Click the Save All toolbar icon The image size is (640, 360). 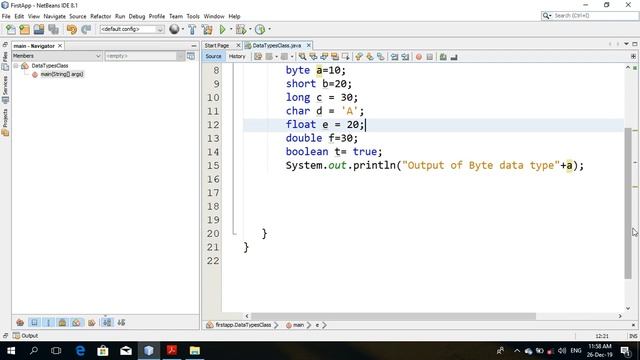(53, 29)
